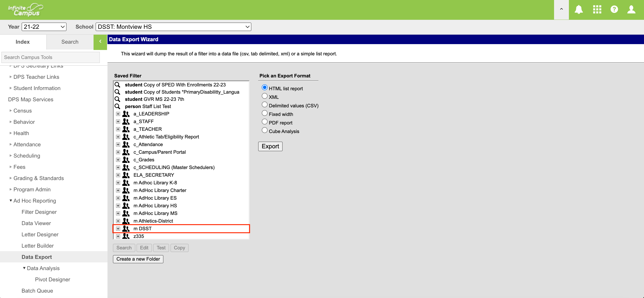Click the Edit filter button
Image resolution: width=644 pixels, height=298 pixels.
(144, 248)
